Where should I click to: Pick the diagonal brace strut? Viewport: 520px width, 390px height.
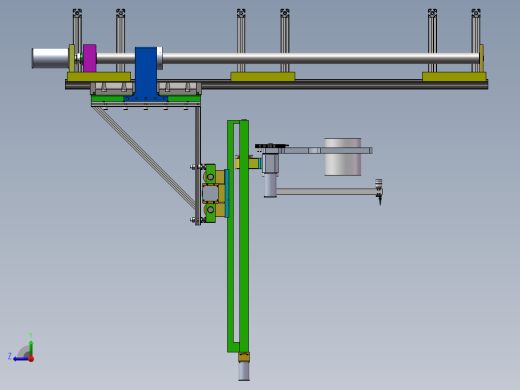144,157
